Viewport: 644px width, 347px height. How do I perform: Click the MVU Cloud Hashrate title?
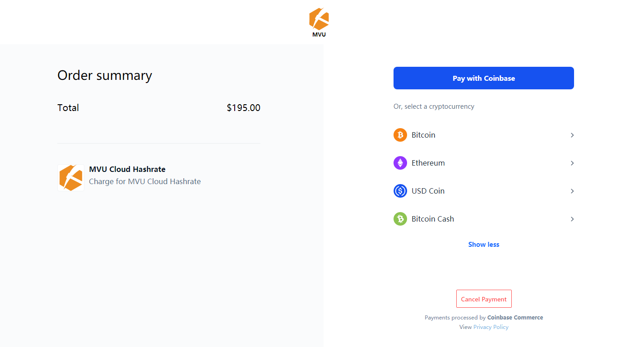tap(127, 169)
